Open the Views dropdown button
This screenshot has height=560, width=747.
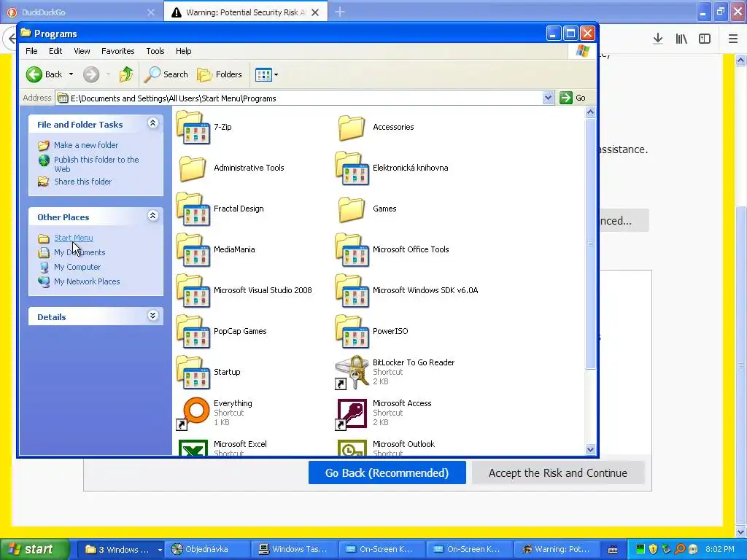tap(266, 75)
